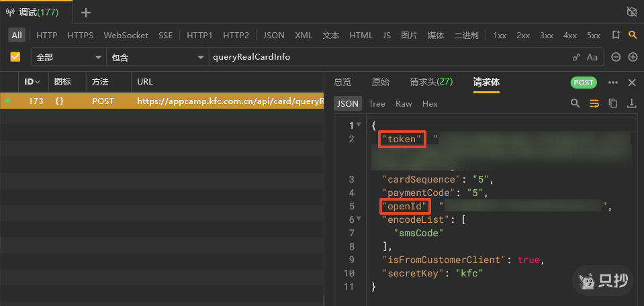This screenshot has width=644, height=306.
Task: Switch body view to Raw
Action: (404, 104)
